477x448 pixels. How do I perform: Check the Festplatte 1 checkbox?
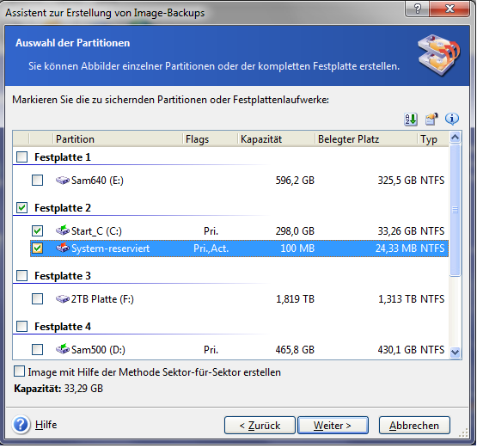click(21, 157)
